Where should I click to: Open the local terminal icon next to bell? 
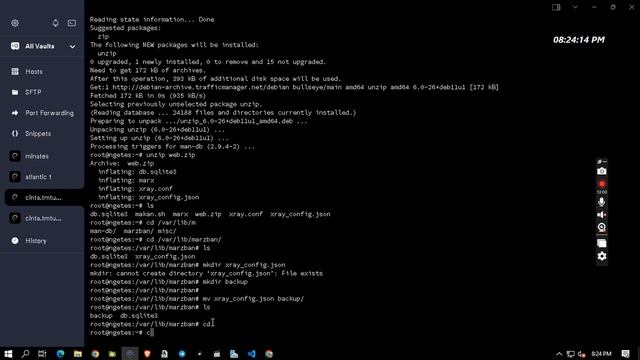72,23
